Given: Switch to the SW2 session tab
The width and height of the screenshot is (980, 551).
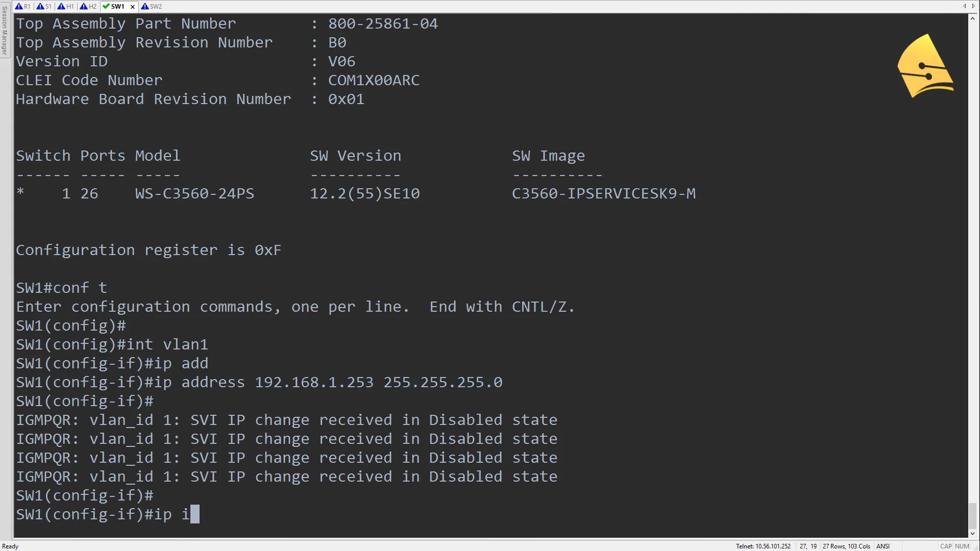Looking at the screenshot, I should tap(152, 7).
